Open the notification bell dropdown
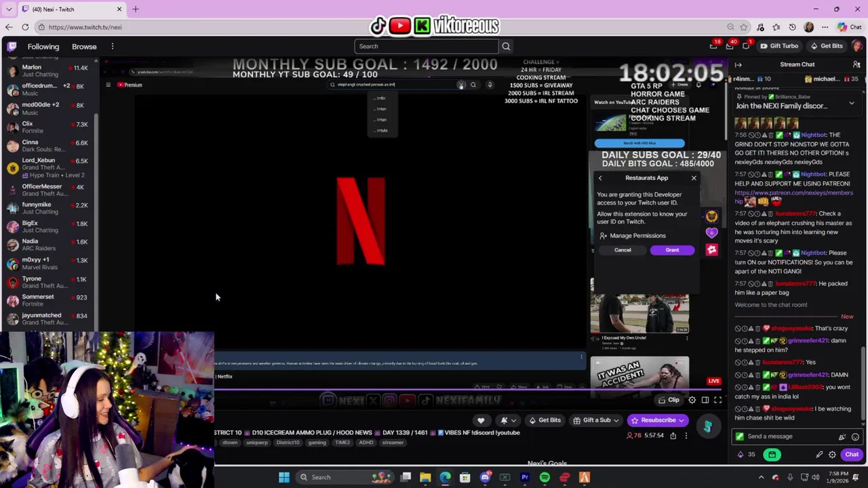 pos(508,420)
